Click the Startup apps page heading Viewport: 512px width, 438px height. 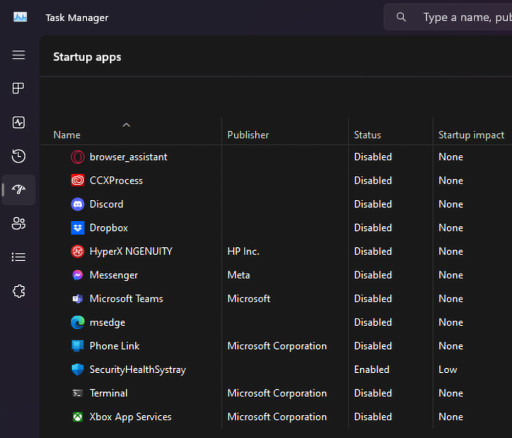pyautogui.click(x=87, y=57)
